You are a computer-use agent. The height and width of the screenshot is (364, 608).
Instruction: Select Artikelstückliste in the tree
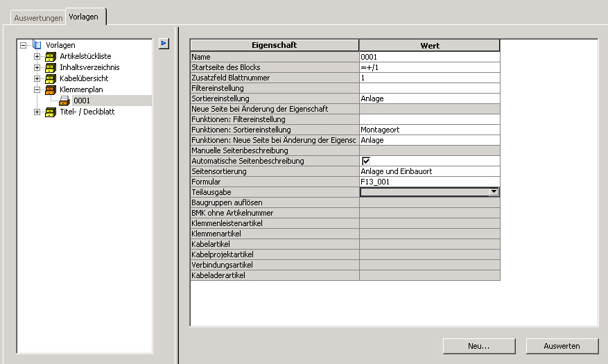85,56
